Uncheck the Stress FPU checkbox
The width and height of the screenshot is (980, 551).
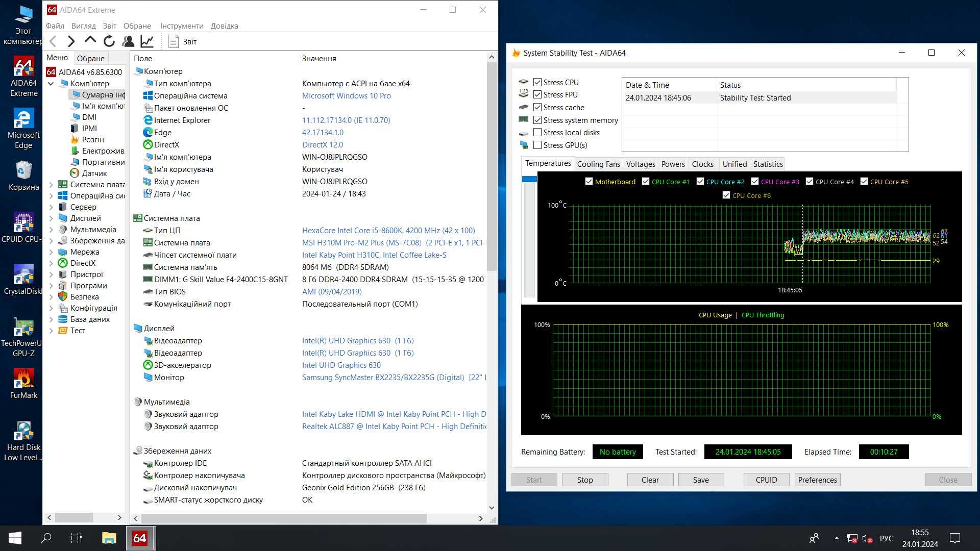click(537, 94)
